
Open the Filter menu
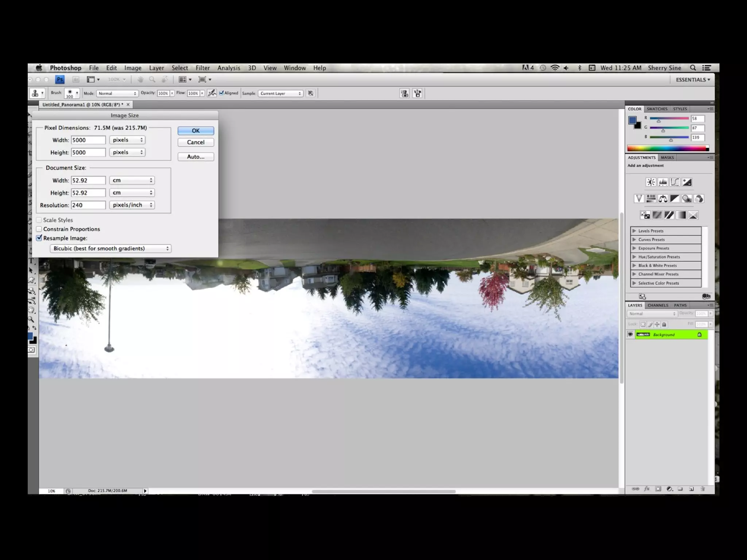pos(202,68)
